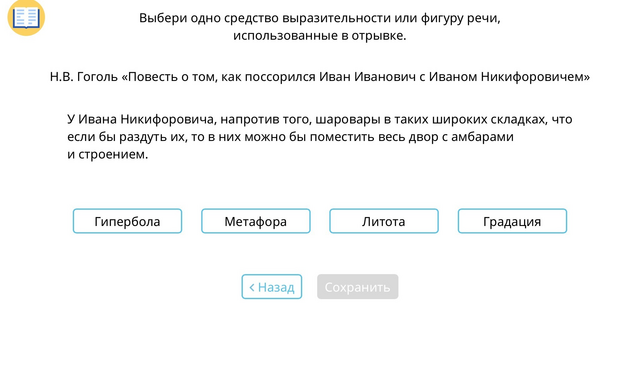Select Градация as the answer
Viewport: 640px width, 366px height.
pyautogui.click(x=512, y=221)
